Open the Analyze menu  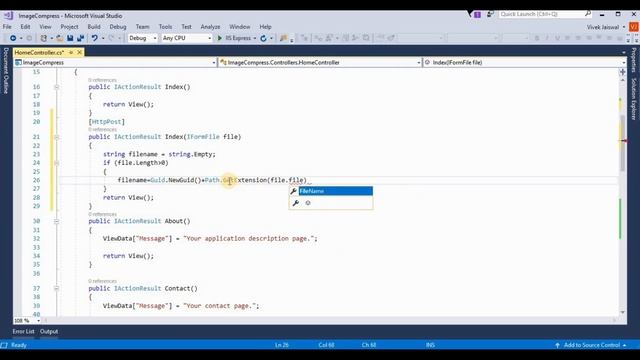click(x=210, y=27)
